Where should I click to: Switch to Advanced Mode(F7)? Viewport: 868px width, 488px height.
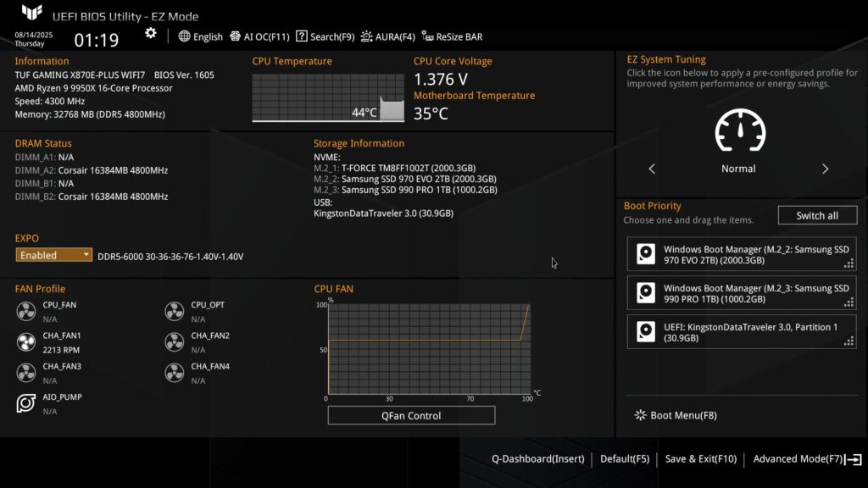[x=798, y=458]
